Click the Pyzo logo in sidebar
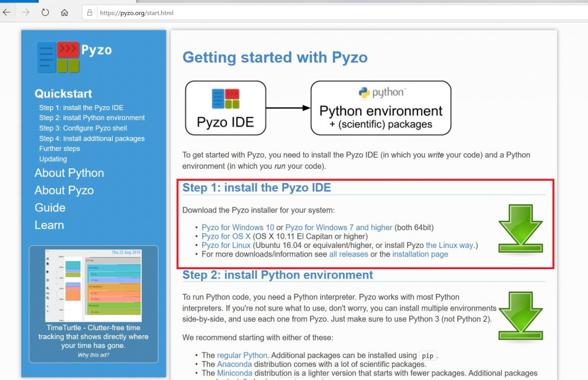Image resolution: width=588 pixels, height=380 pixels. pos(74,57)
